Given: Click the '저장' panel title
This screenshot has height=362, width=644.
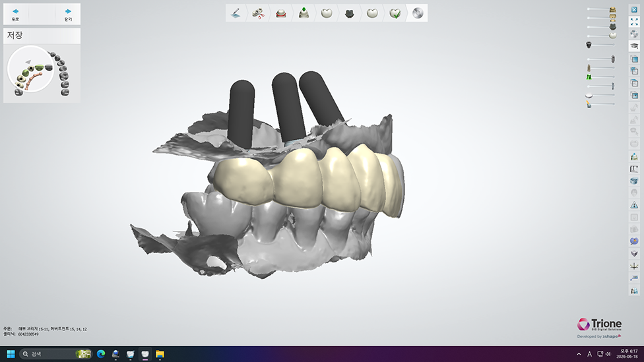Looking at the screenshot, I should pos(15,36).
